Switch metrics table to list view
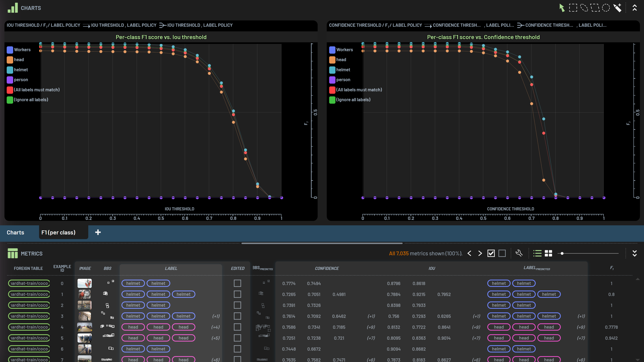Viewport: 644px width, 362px height. 537,253
